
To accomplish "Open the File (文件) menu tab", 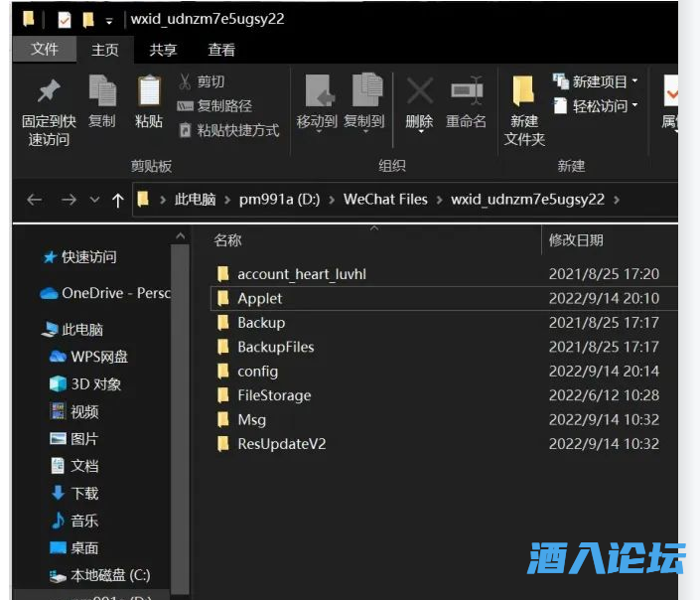I will tap(45, 49).
